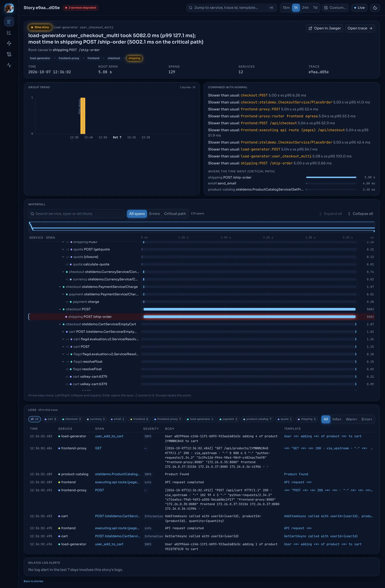Click the Open in Jaeger button
Image resolution: width=385 pixels, height=588 pixels.
325,28
